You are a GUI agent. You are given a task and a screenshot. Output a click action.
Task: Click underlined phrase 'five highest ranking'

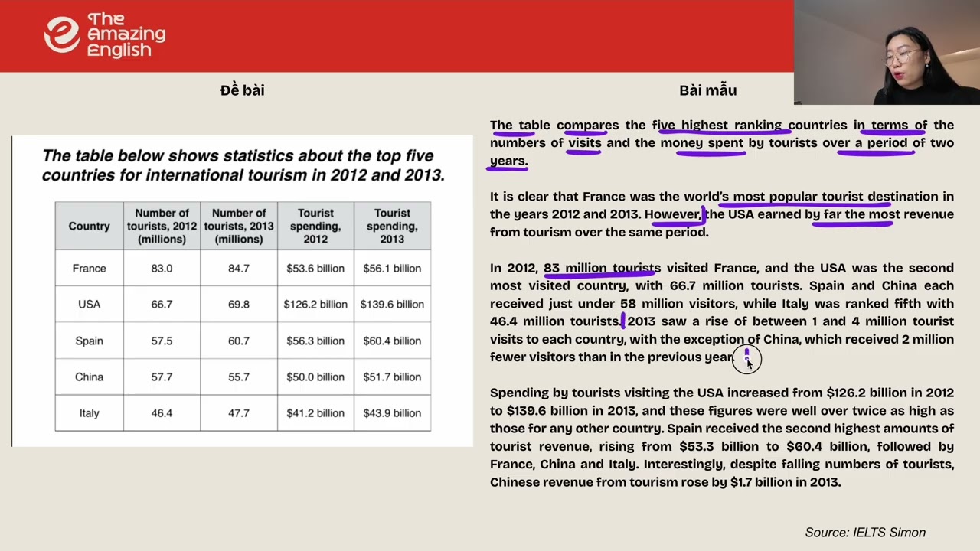[718, 125]
